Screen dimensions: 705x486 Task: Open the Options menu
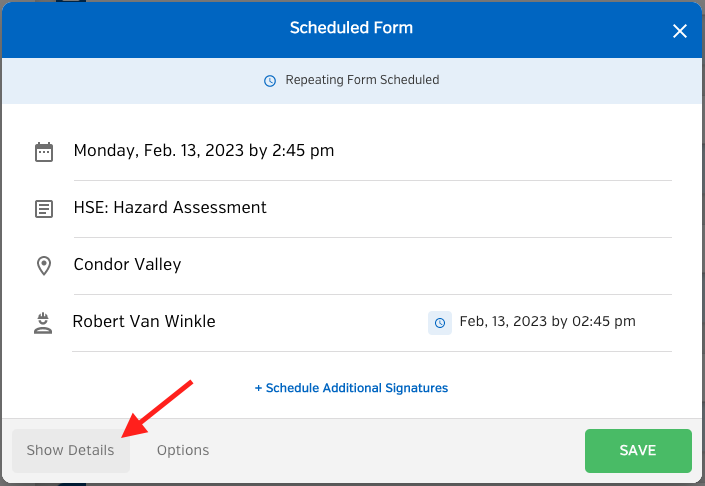[x=183, y=450]
